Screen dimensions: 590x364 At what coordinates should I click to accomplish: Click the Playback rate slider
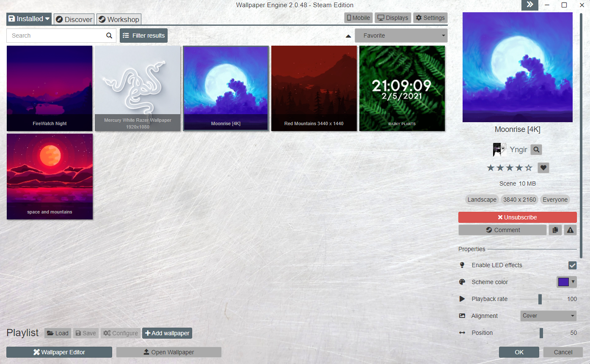pos(541,299)
